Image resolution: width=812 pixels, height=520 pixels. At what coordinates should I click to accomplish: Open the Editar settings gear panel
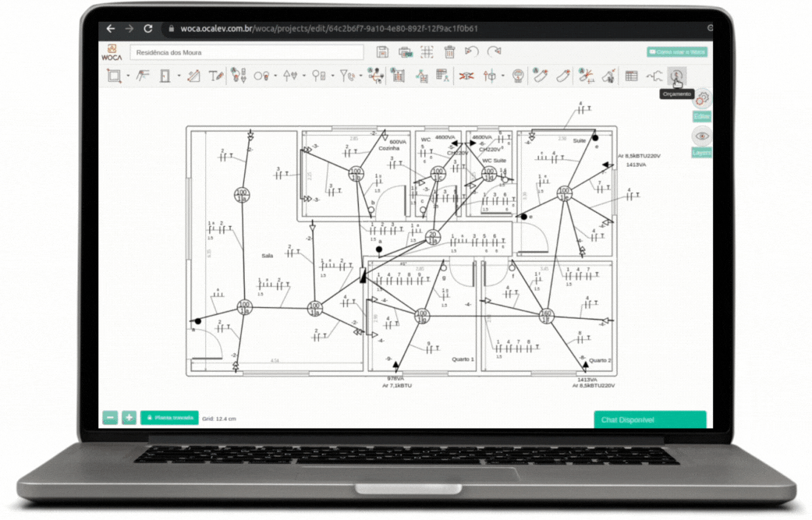[702, 99]
